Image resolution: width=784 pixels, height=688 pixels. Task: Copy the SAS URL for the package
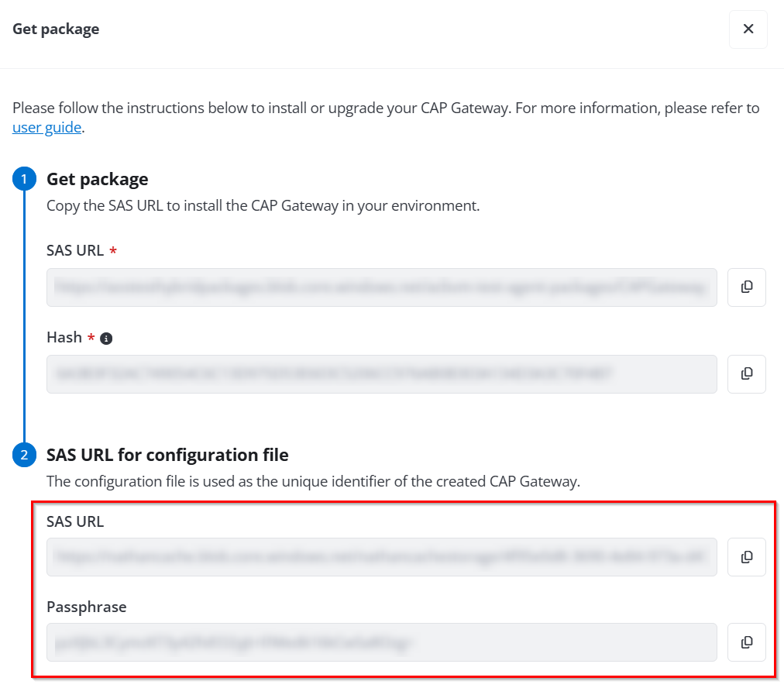click(746, 287)
